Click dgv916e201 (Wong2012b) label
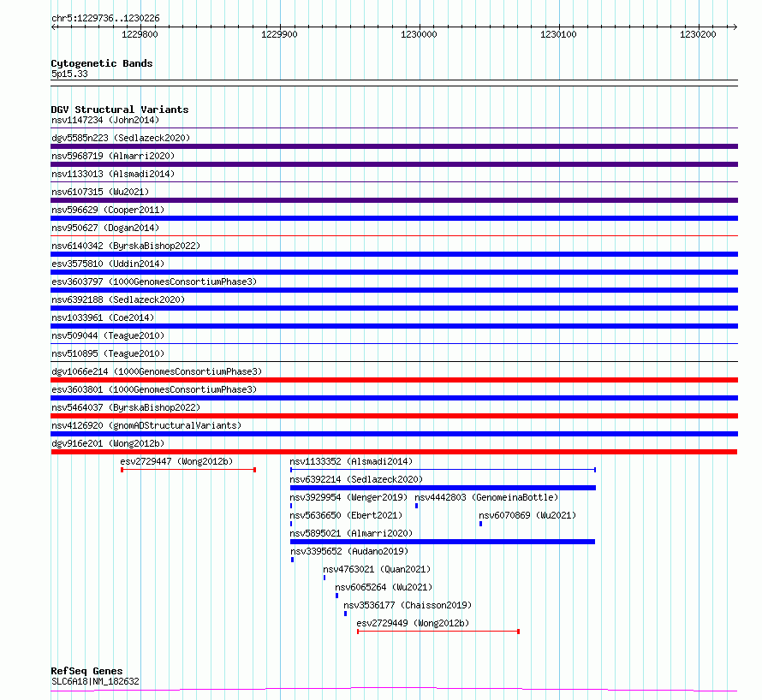This screenshot has width=762, height=700. coord(108,443)
